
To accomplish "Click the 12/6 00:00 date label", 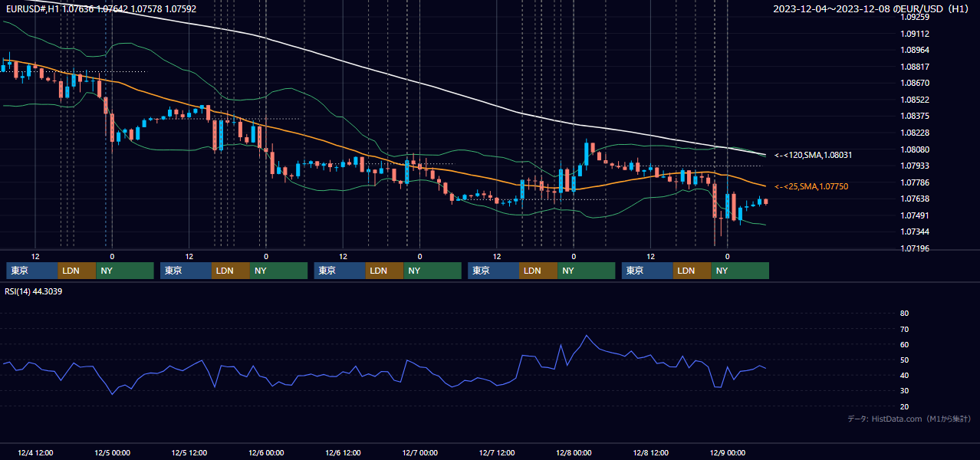I will pyautogui.click(x=266, y=453).
